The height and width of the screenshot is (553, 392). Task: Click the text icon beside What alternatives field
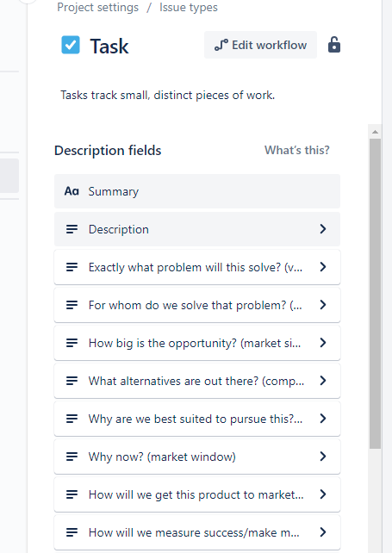72,381
